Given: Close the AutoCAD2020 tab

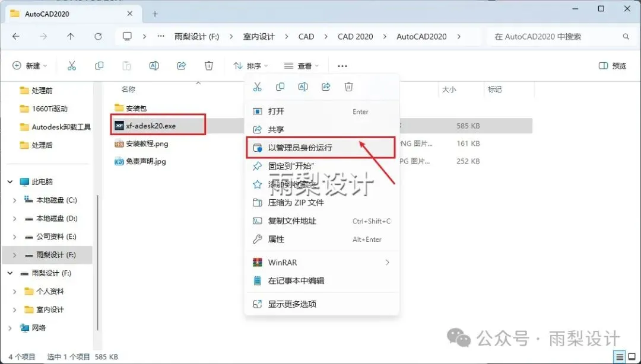Looking at the screenshot, I should click(x=129, y=14).
